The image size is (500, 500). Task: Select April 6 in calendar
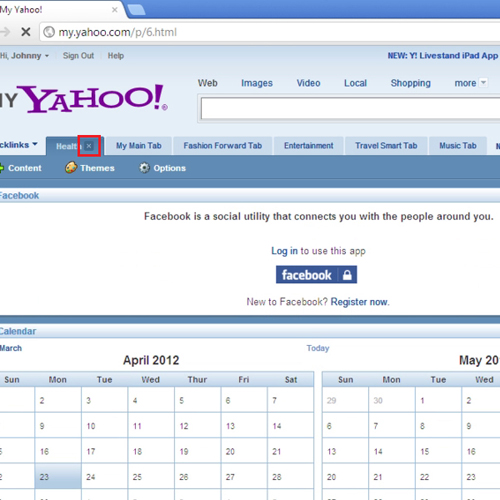point(244,400)
